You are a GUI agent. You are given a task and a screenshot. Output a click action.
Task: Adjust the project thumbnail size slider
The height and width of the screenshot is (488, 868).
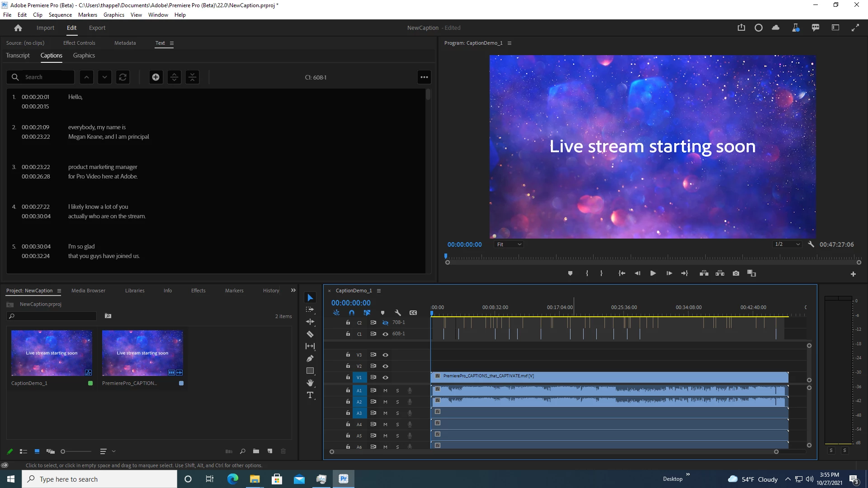63,451
